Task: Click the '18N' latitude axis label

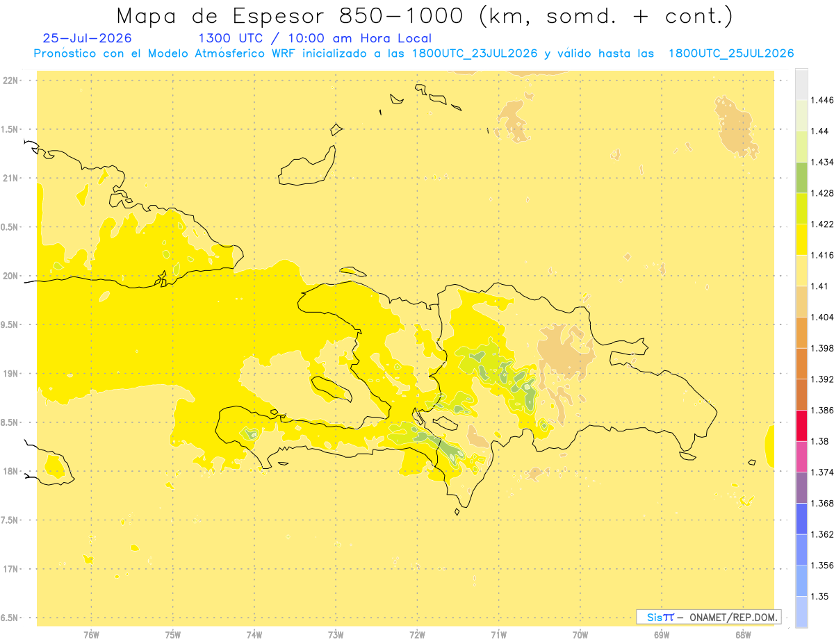Action: pos(11,471)
